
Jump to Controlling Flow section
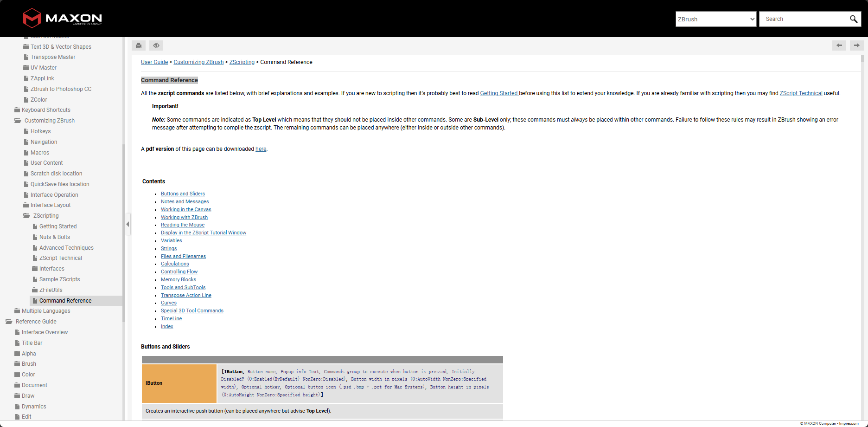coord(179,272)
